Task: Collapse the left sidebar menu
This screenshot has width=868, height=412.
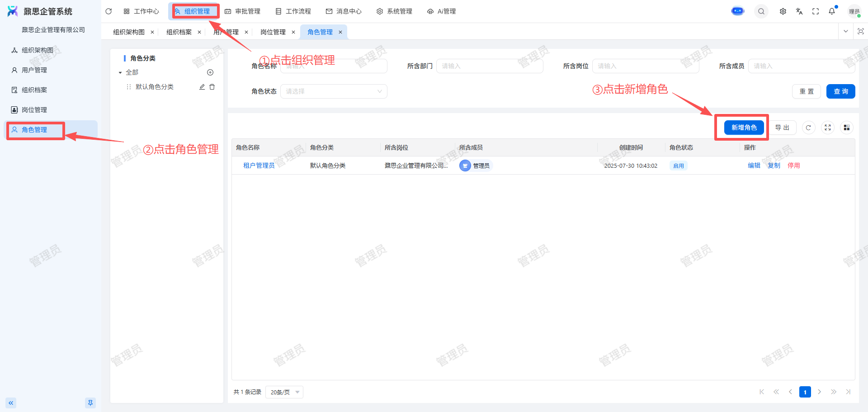Action: point(11,403)
